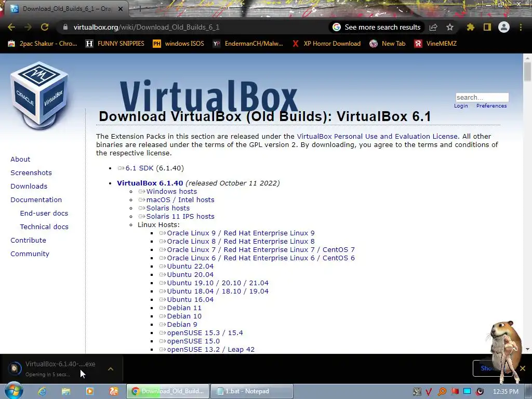Download the Solaris 11 IPS hosts build
The image size is (532, 399).
(177, 217)
